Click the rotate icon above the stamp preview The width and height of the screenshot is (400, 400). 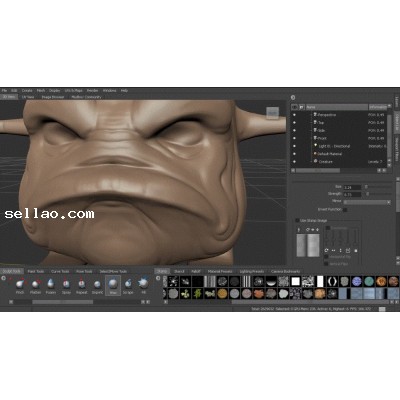(308, 230)
